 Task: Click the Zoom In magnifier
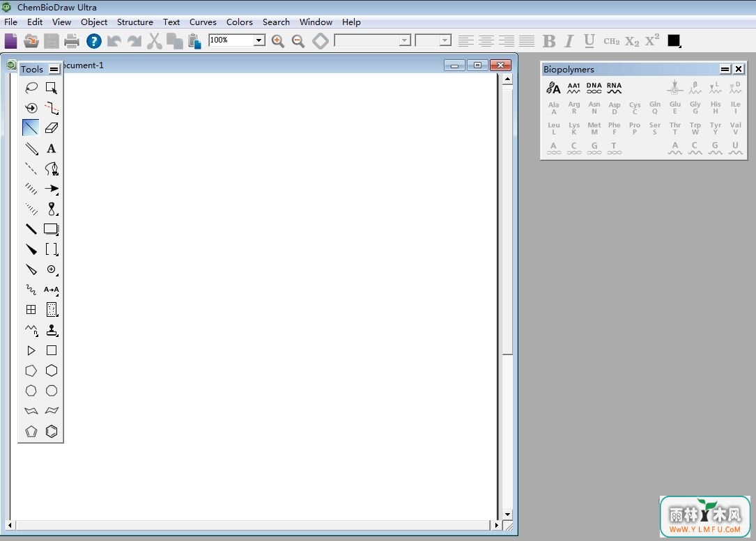click(x=278, y=41)
